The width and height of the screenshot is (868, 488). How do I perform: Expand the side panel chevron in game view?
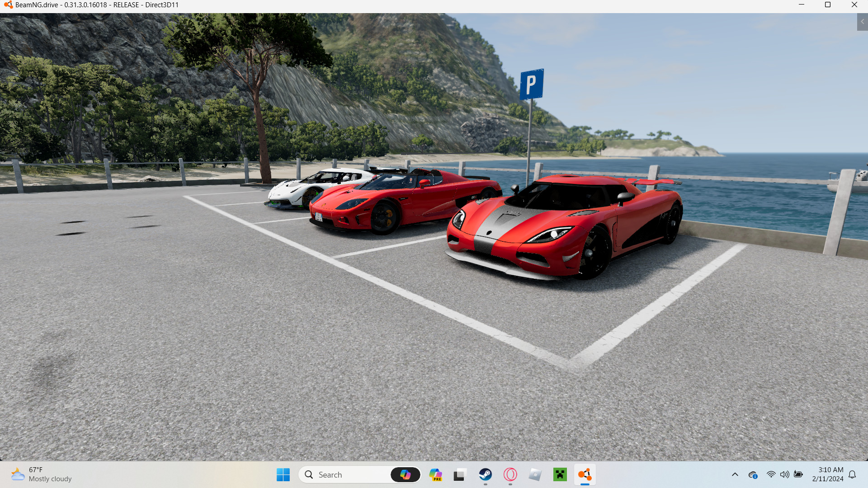click(x=862, y=22)
